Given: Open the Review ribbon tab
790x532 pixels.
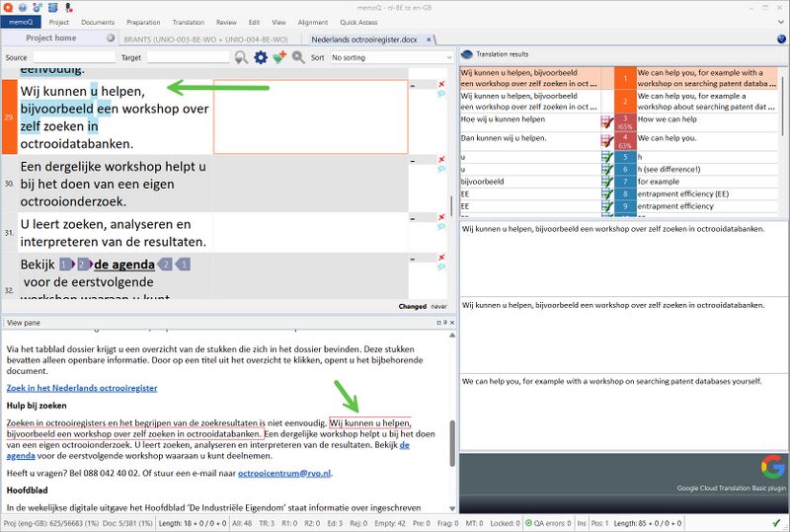Looking at the screenshot, I should (226, 22).
